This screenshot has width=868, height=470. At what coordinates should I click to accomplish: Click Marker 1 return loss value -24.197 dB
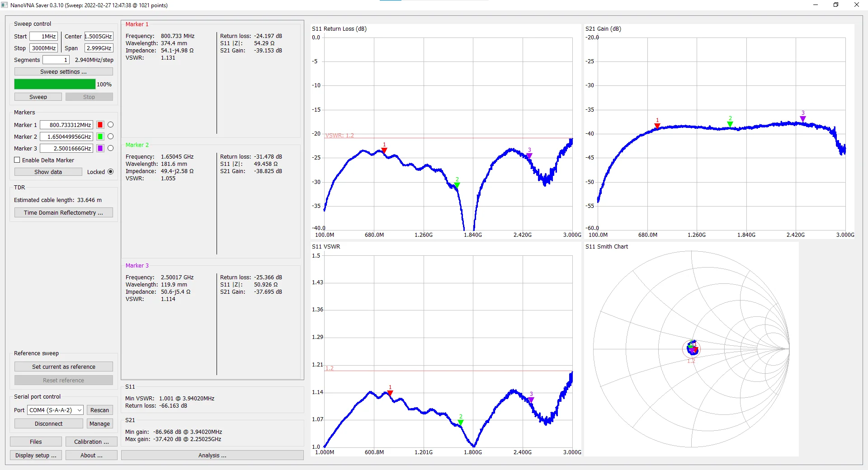268,36
